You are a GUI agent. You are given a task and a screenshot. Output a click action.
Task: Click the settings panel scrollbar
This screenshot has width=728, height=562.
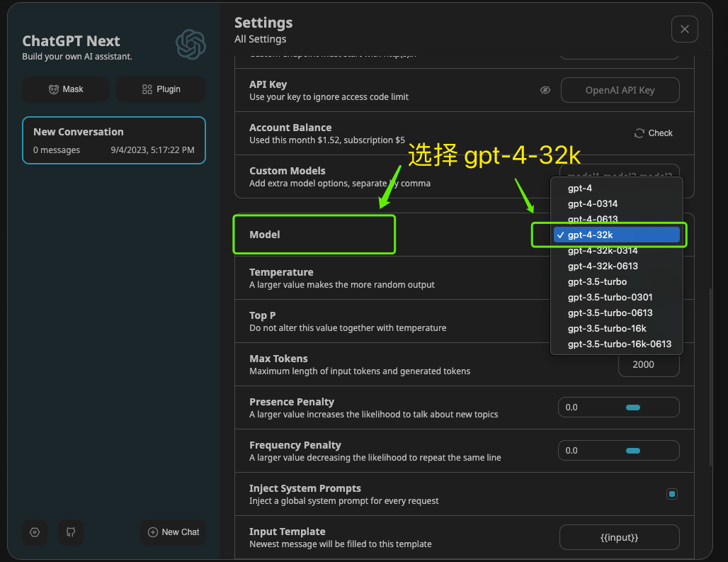click(x=710, y=377)
